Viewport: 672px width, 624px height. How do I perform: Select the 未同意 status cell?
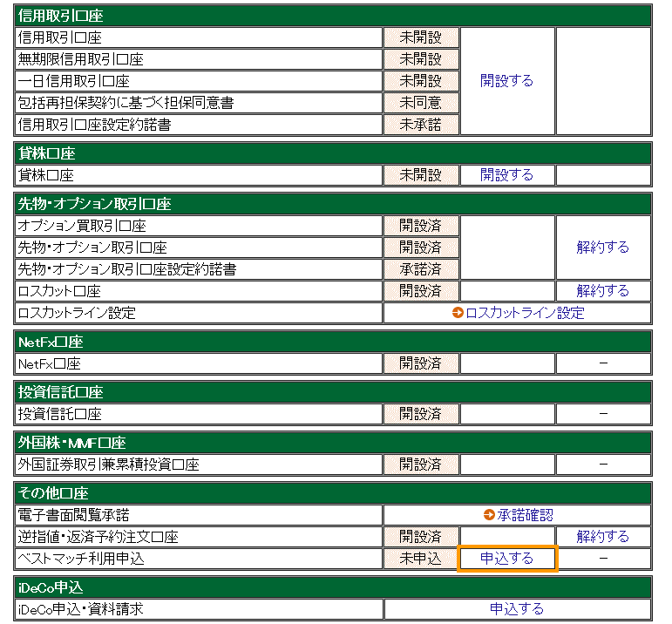(x=421, y=103)
